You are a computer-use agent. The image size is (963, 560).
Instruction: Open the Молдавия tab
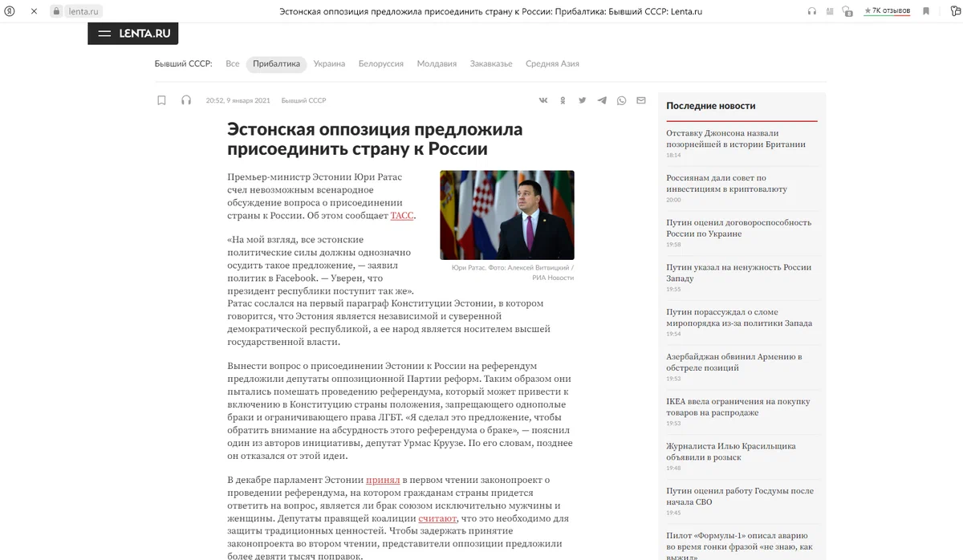437,63
